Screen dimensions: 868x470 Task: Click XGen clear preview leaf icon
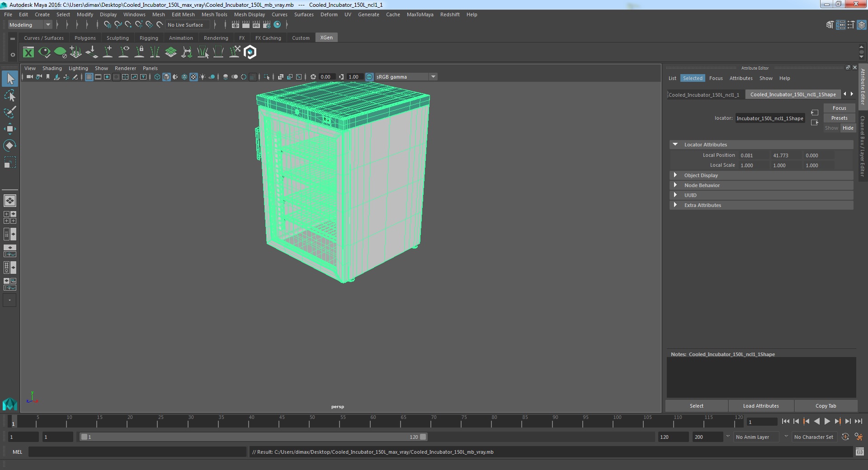click(x=60, y=52)
